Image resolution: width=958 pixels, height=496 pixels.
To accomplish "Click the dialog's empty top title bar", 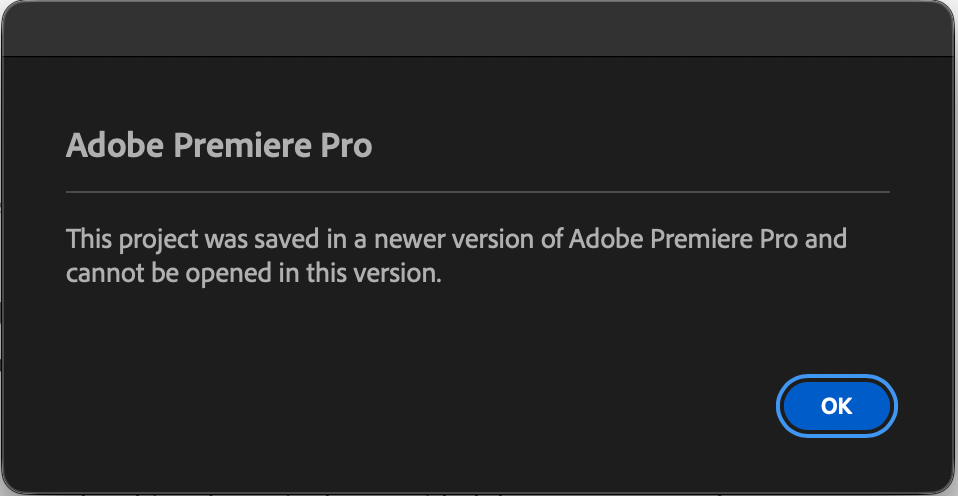I will [478, 28].
